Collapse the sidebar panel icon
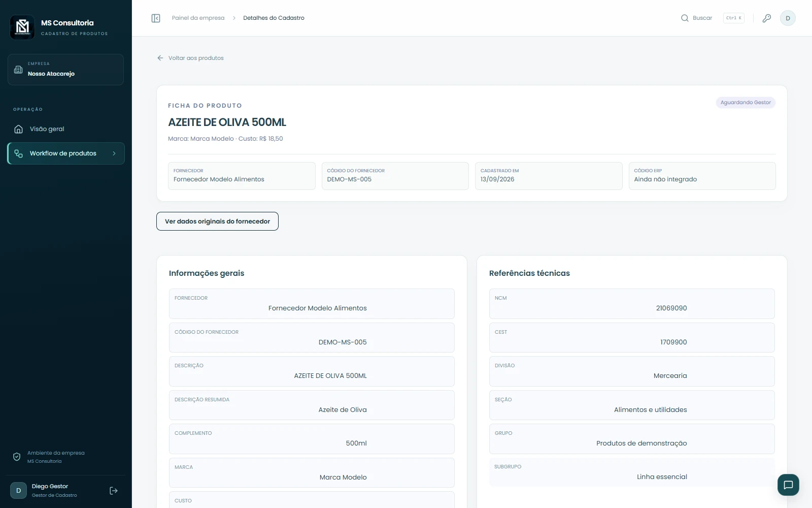 156,18
